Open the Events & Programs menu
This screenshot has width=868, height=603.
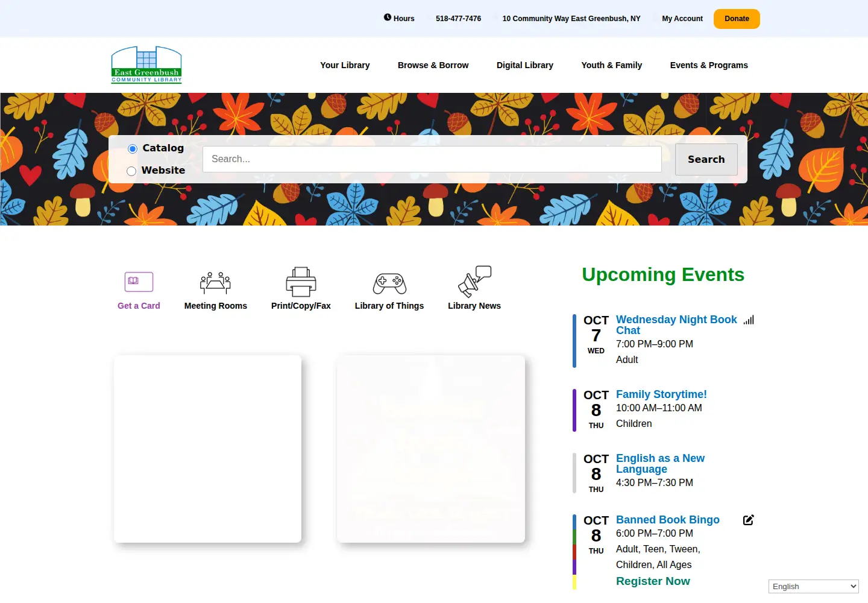[x=709, y=65]
